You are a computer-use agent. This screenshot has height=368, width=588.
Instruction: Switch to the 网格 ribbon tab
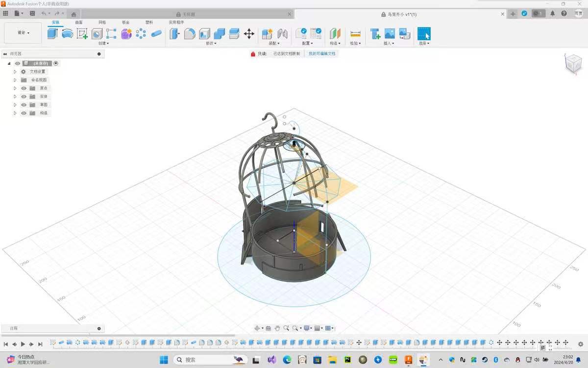click(x=102, y=23)
